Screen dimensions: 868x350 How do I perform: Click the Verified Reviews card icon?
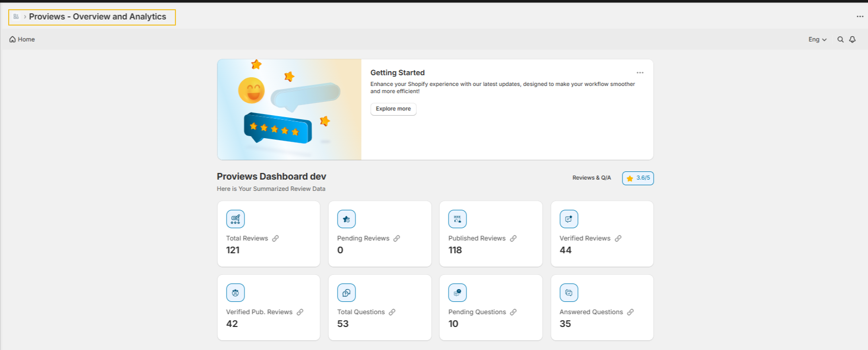point(569,219)
